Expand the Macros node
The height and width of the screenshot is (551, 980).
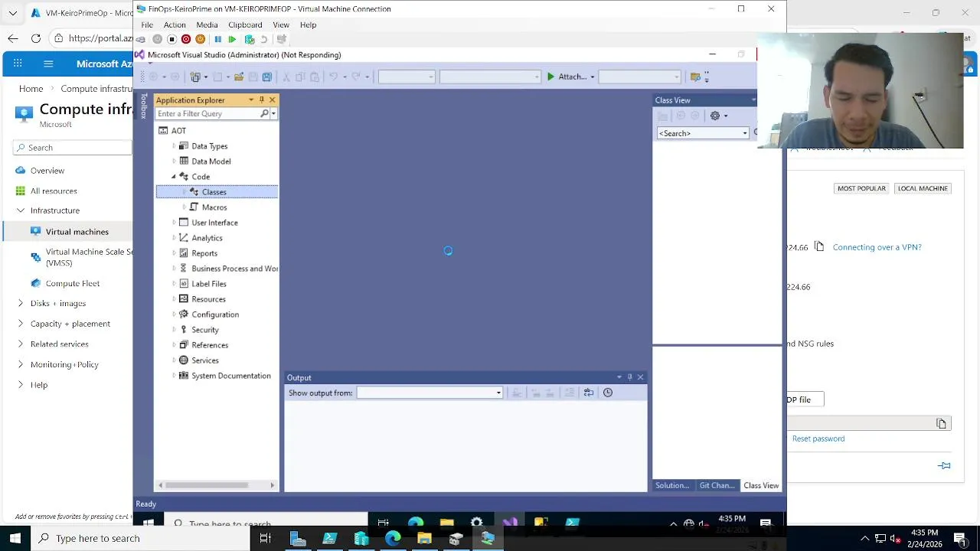185,207
